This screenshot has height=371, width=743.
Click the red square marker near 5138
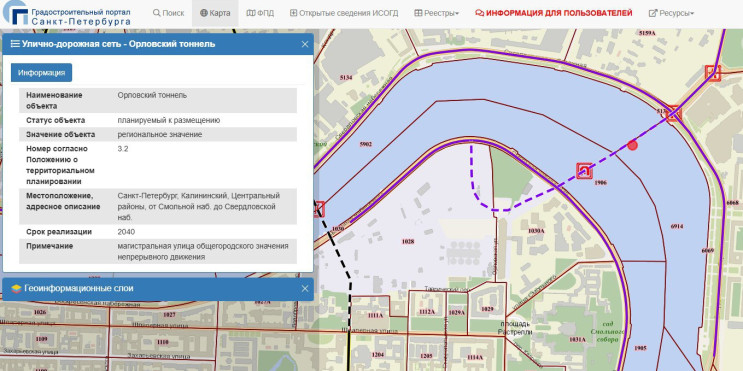(x=673, y=114)
